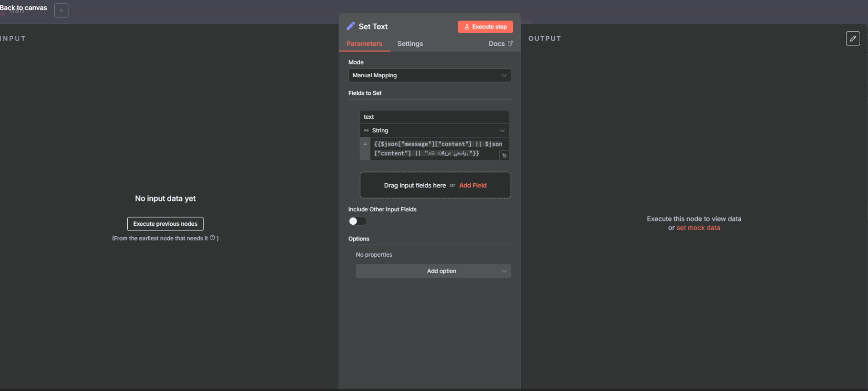
Task: Click the Add Field link
Action: [473, 185]
